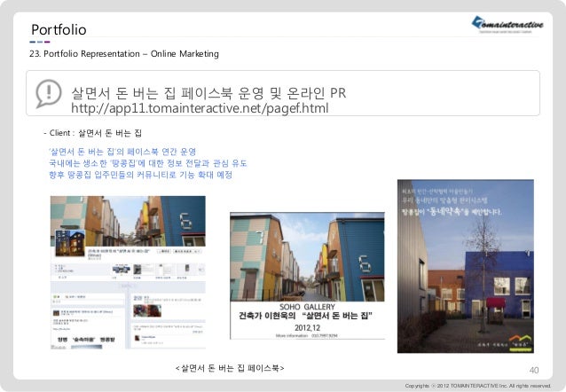Image resolution: width=566 pixels, height=392 pixels.
Task: Select the Portfolio heading
Action: [x=59, y=29]
